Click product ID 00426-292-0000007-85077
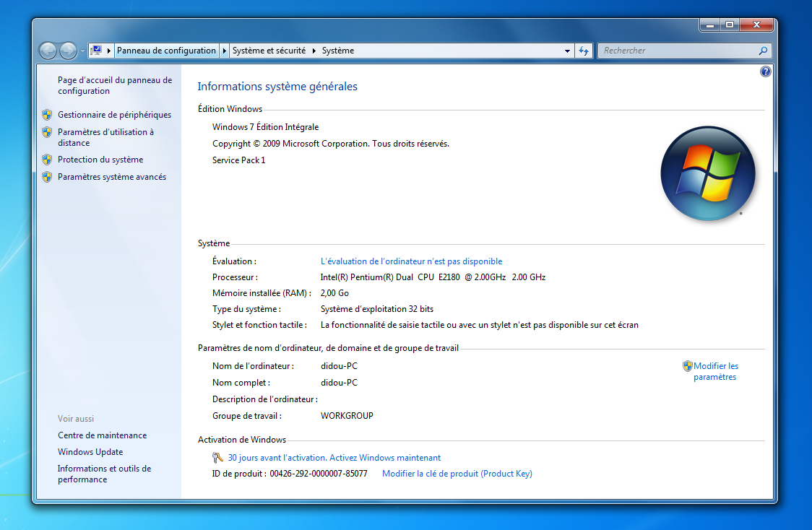The height and width of the screenshot is (530, 812). point(318,474)
